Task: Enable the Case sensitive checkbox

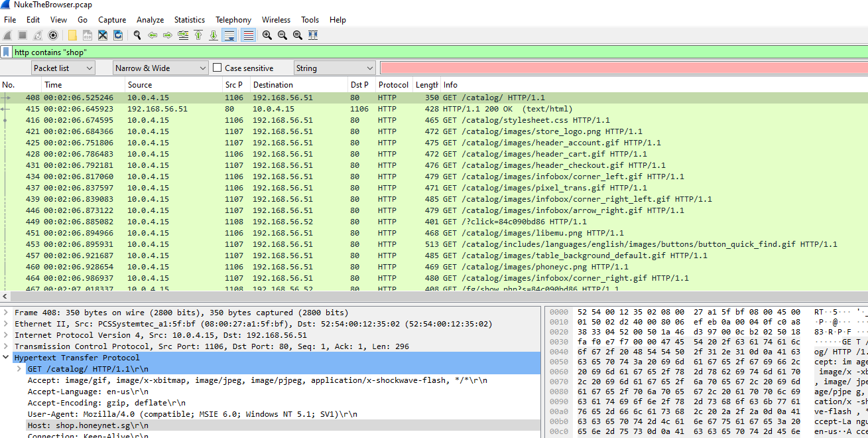Action: pyautogui.click(x=217, y=68)
